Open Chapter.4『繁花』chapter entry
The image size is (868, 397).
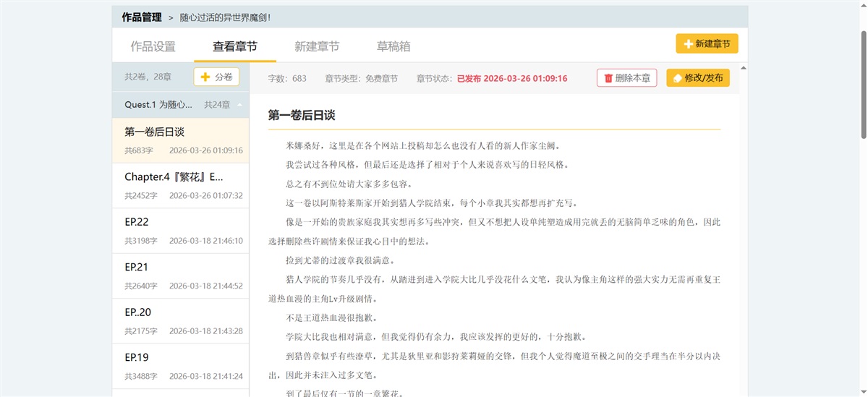tap(181, 185)
